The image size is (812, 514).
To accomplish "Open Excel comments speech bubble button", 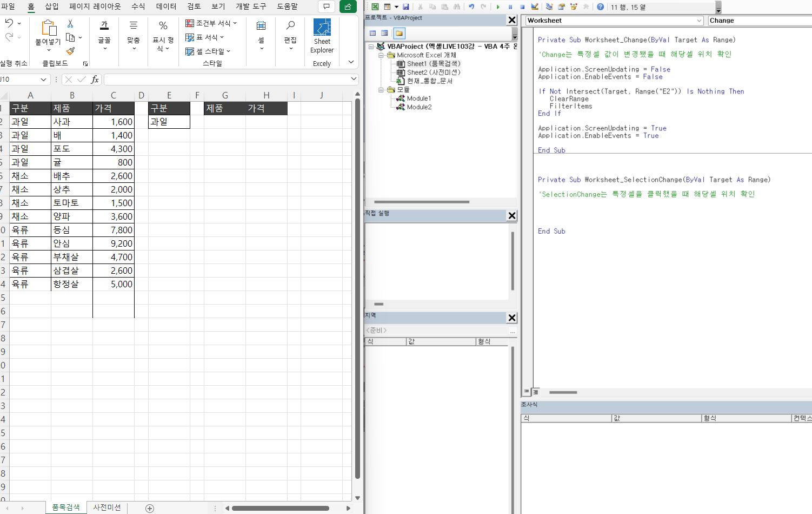I will tap(327, 6).
